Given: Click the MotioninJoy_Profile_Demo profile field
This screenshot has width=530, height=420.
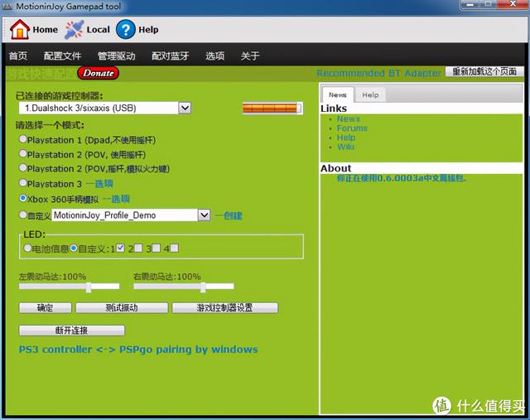Looking at the screenshot, I should pyautogui.click(x=131, y=215).
